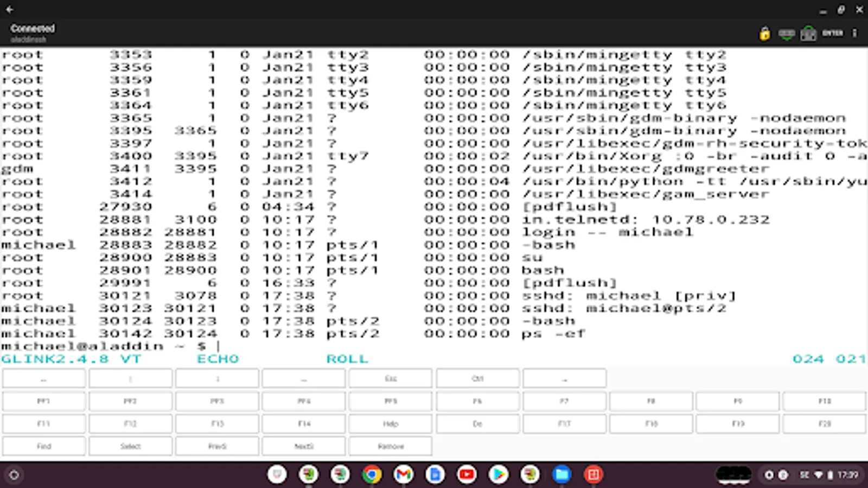Go back using the top-left arrow
This screenshot has width=868, height=488.
point(10,9)
